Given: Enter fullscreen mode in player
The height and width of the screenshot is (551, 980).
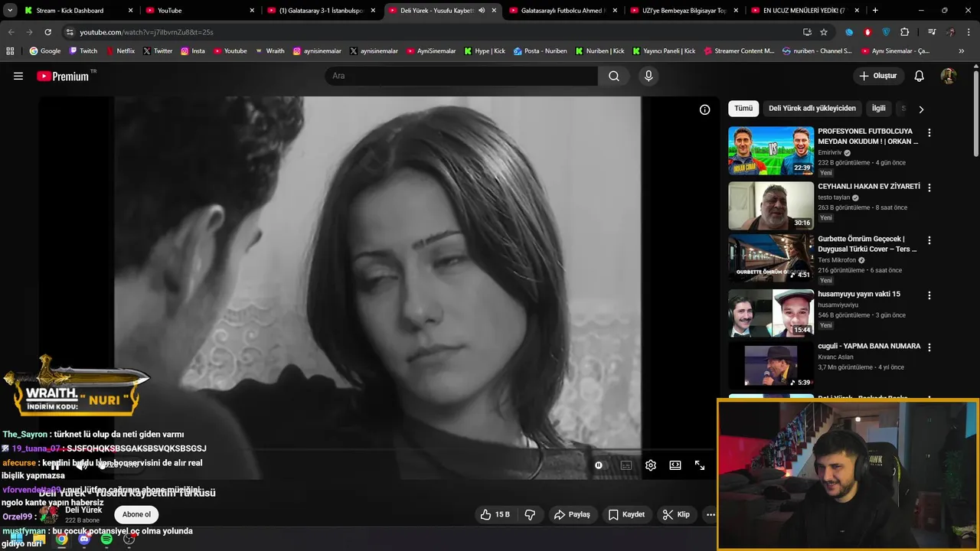Looking at the screenshot, I should (700, 465).
